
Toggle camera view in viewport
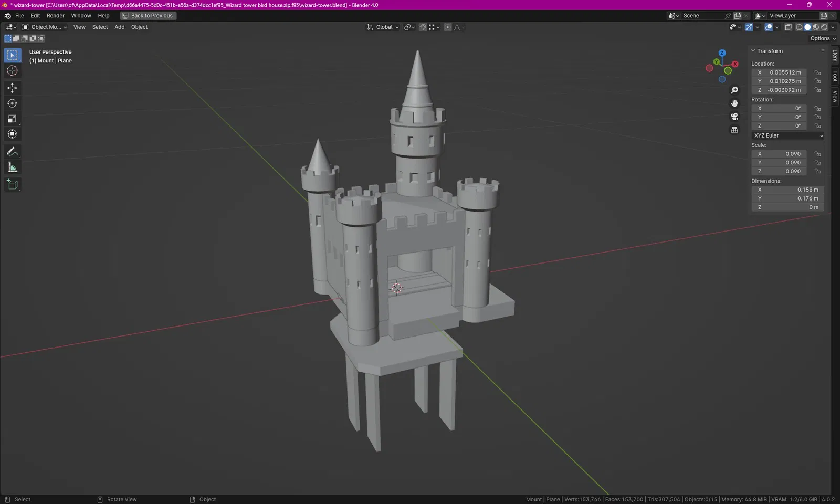click(x=734, y=117)
